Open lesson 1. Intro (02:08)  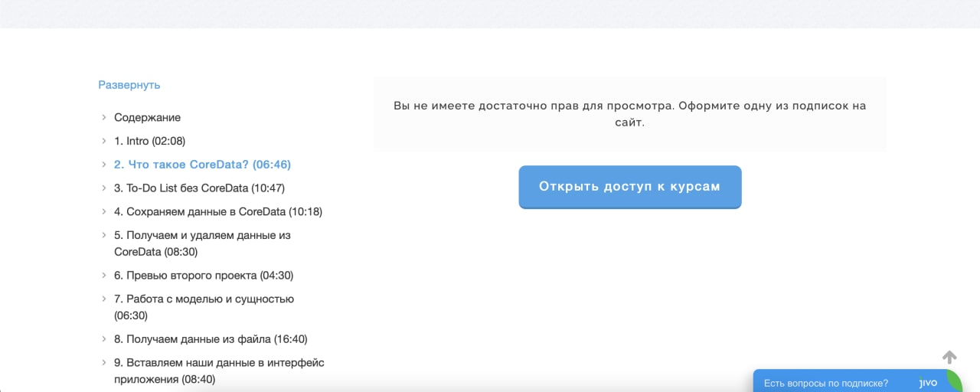150,141
